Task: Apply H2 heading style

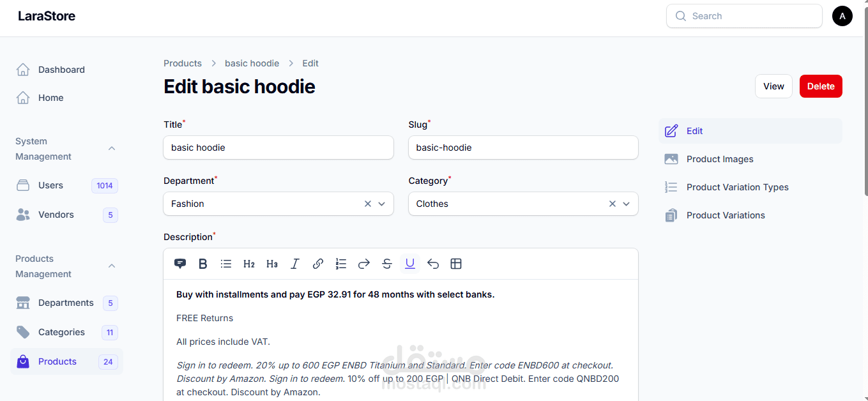Action: click(249, 264)
